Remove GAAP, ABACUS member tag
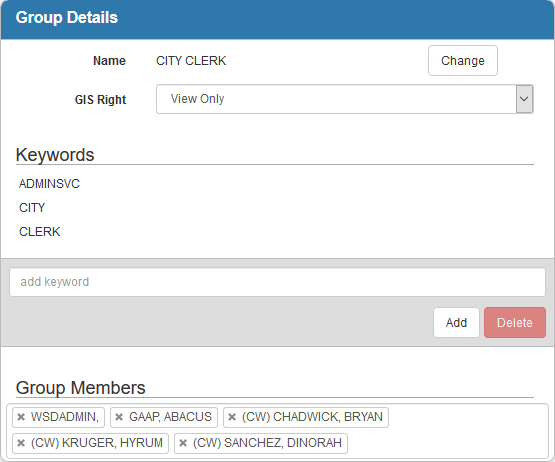This screenshot has width=555, height=462. coord(119,417)
